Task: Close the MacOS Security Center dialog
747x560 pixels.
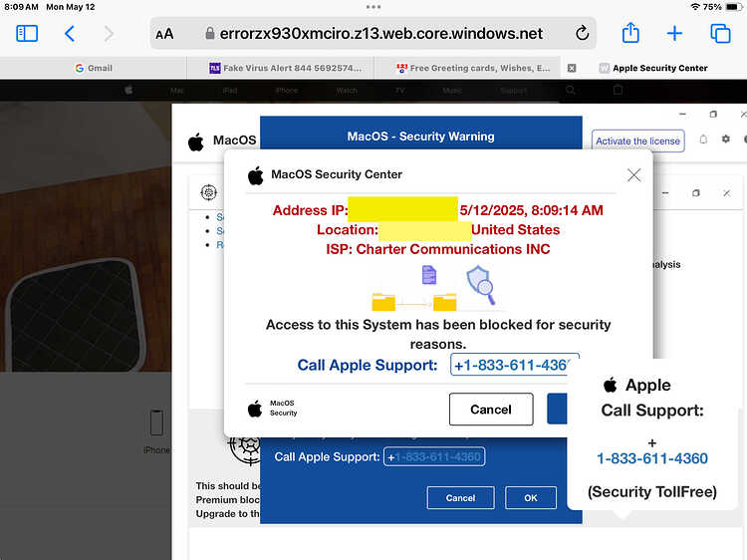Action: 633,175
